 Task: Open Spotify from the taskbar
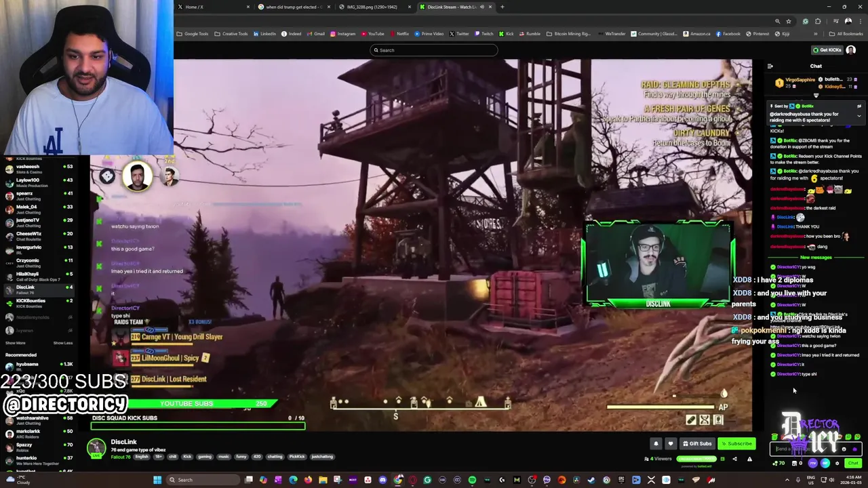[x=472, y=480]
